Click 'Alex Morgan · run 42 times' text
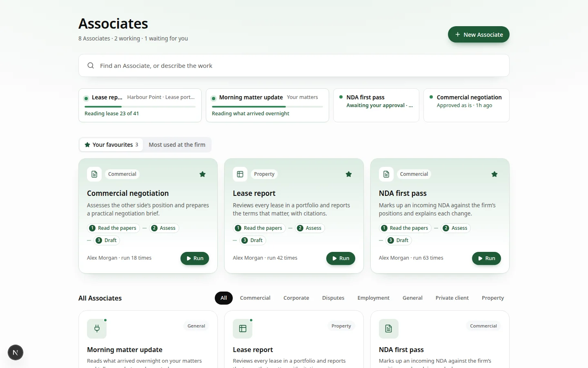 coord(265,258)
